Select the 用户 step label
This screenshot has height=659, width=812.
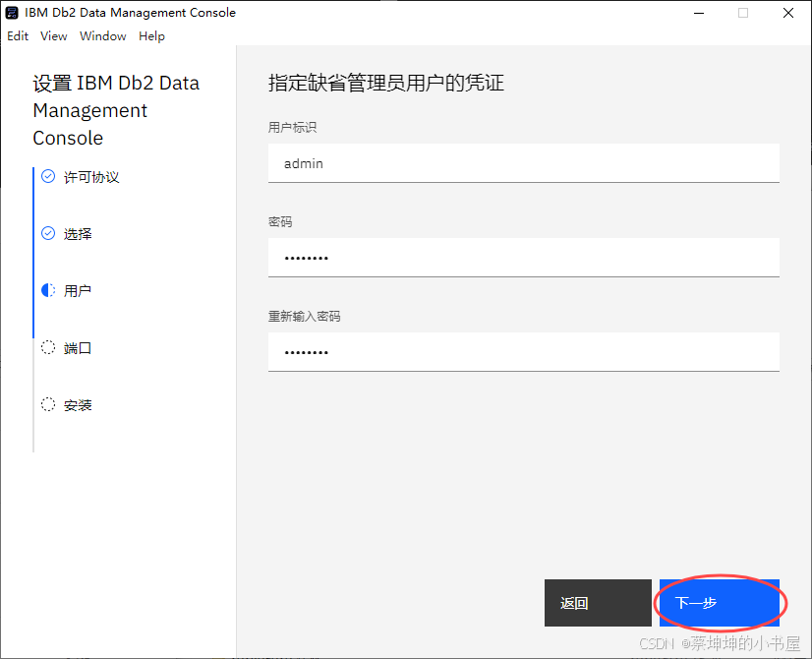click(78, 291)
